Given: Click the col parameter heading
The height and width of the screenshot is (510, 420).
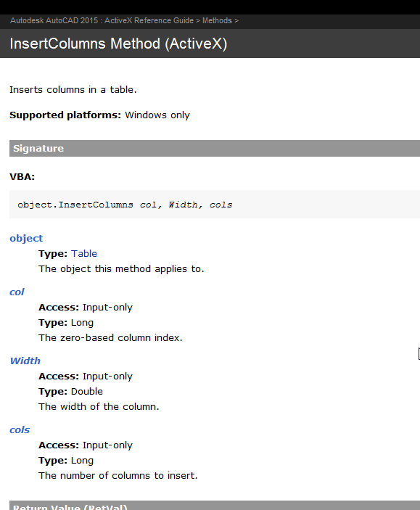Looking at the screenshot, I should point(17,292).
